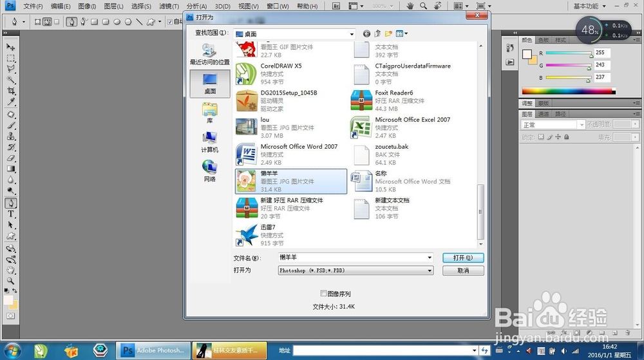Open the arrange documents dropdown
The height and width of the screenshot is (360, 644).
461,6
